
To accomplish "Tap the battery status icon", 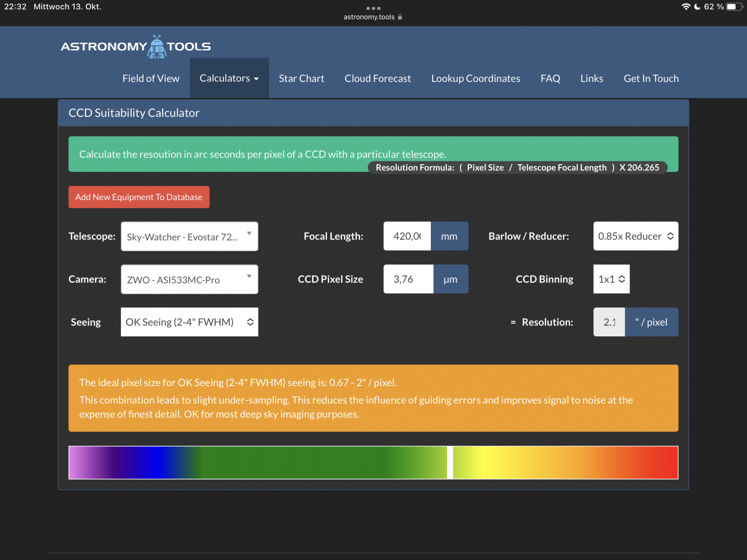I will point(734,7).
